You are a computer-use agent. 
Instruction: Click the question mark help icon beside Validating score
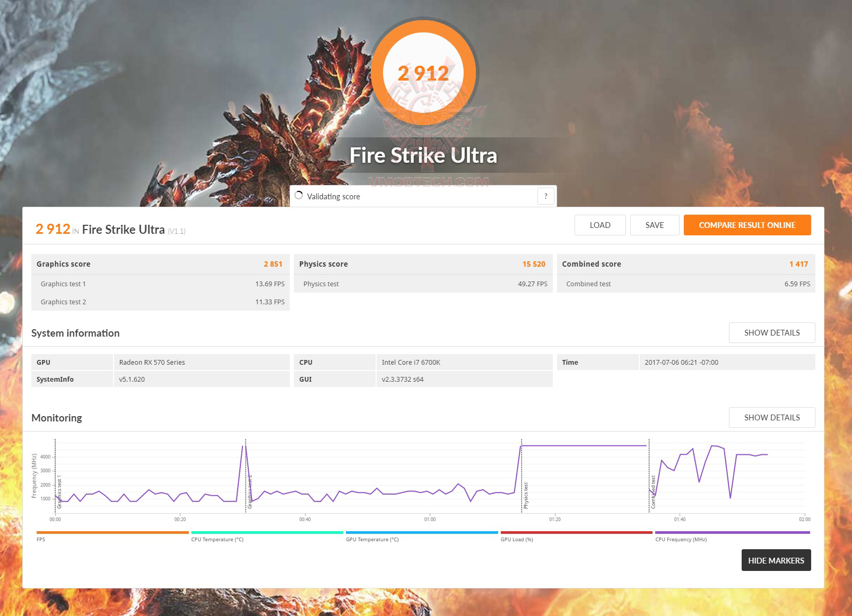pyautogui.click(x=545, y=196)
